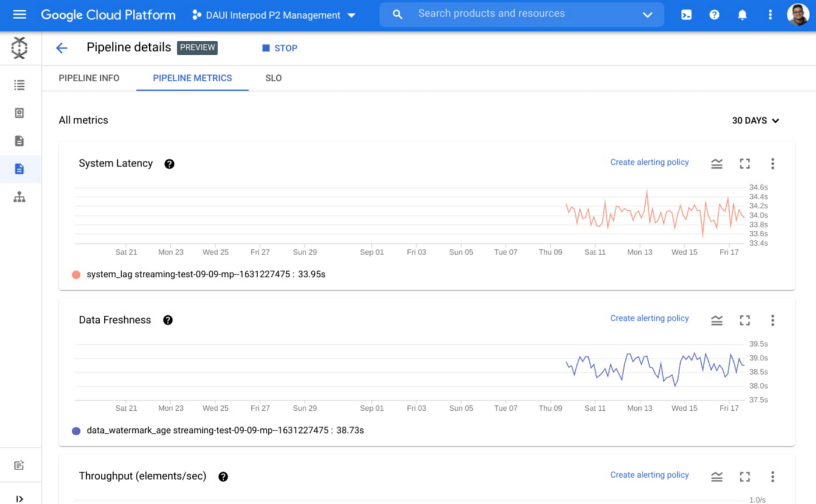Open the user account avatar
This screenshot has width=816, height=504.
point(798,15)
